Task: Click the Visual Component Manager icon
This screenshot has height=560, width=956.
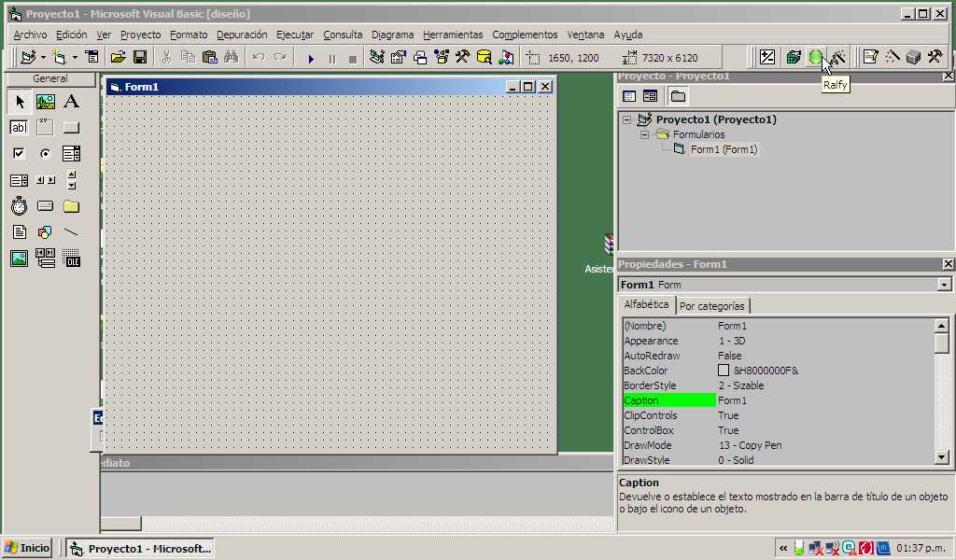Action: click(506, 58)
